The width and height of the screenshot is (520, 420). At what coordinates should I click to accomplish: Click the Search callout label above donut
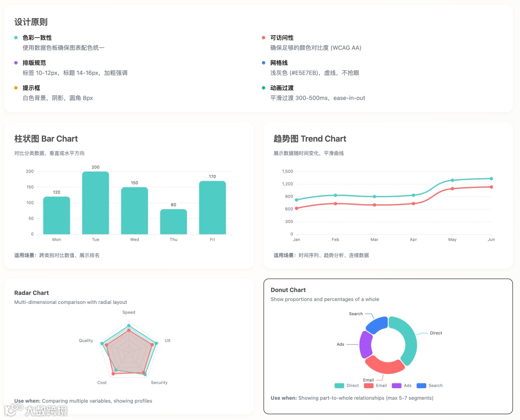tap(356, 314)
